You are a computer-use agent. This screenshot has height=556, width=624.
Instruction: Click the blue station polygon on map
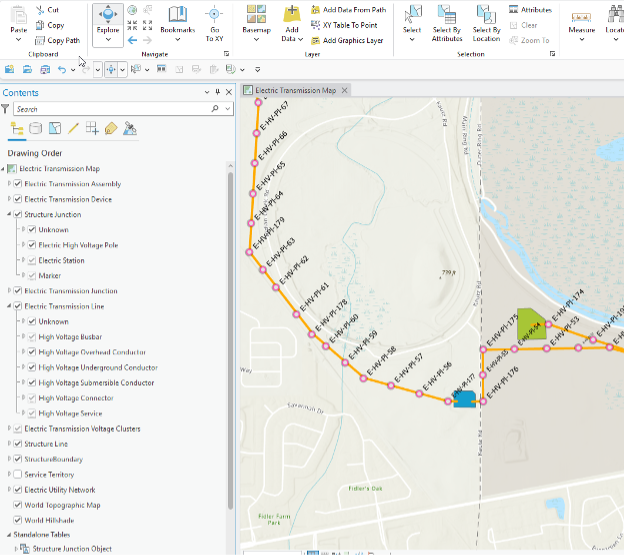[x=464, y=400]
